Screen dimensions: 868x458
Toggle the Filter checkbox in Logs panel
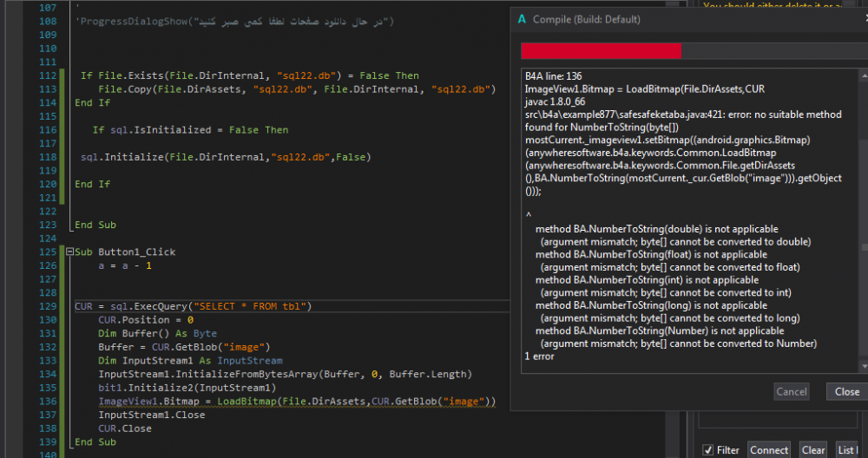(x=707, y=450)
